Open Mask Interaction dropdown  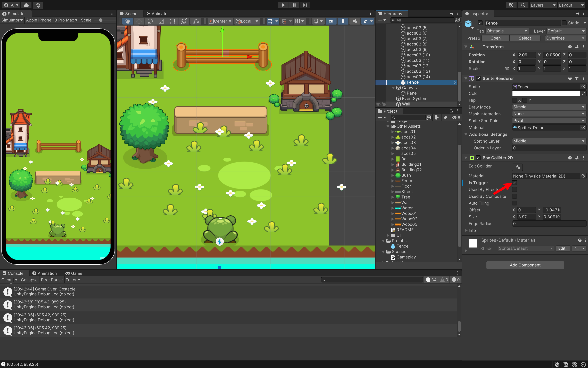coord(549,114)
